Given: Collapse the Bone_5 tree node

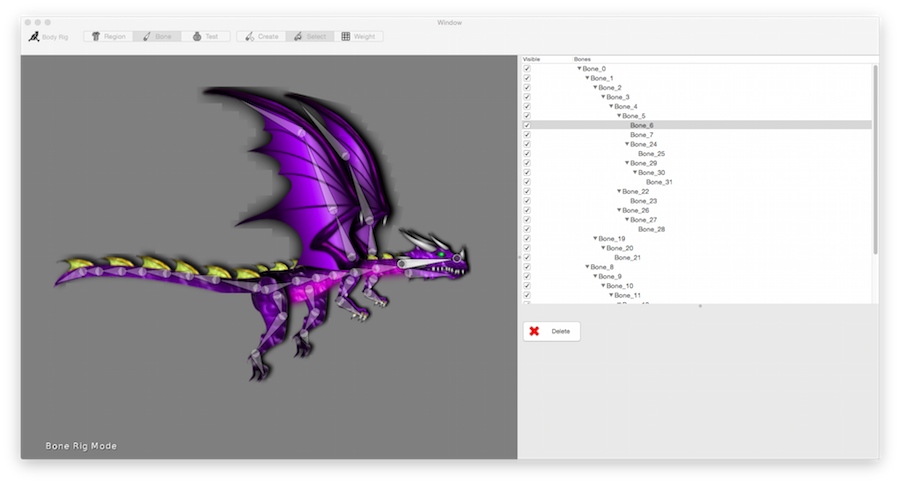Looking at the screenshot, I should 619,116.
